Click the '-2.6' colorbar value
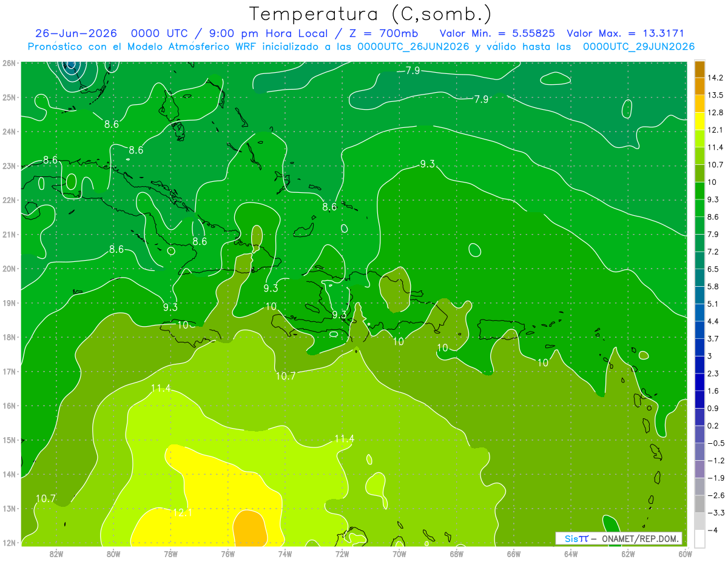Screen dimensions: 728x562 pos(716,495)
